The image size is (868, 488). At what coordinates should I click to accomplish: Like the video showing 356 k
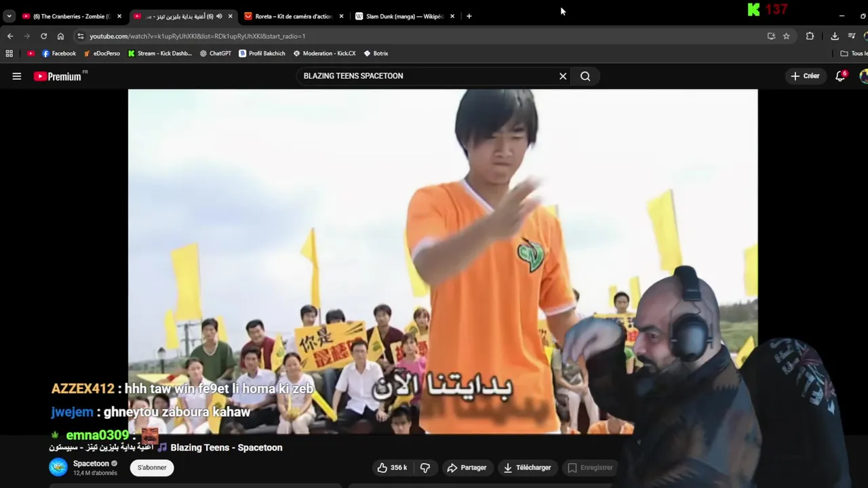pos(392,468)
